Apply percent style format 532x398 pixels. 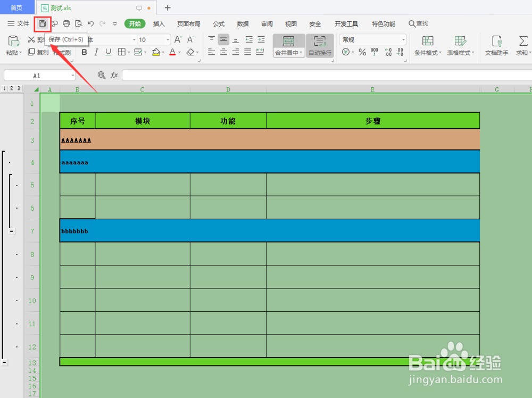[362, 52]
